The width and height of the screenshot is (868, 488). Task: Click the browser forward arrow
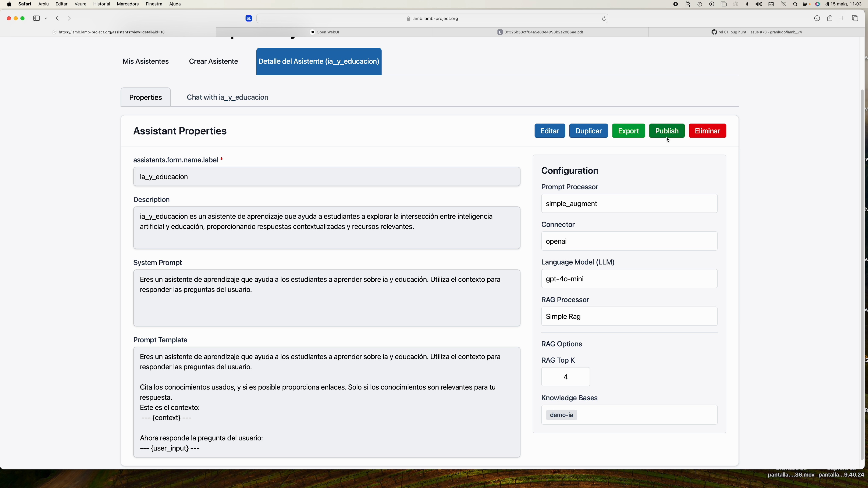pyautogui.click(x=70, y=18)
